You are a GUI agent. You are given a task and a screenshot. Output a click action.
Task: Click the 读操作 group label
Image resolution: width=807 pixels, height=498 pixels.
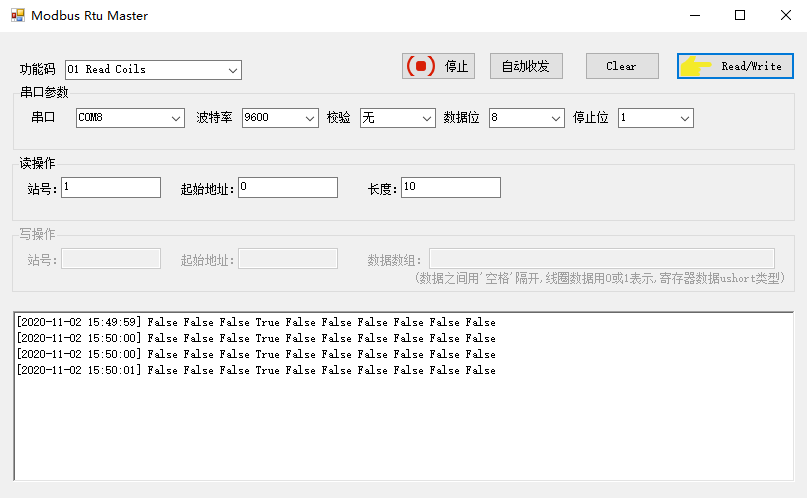pyautogui.click(x=37, y=163)
